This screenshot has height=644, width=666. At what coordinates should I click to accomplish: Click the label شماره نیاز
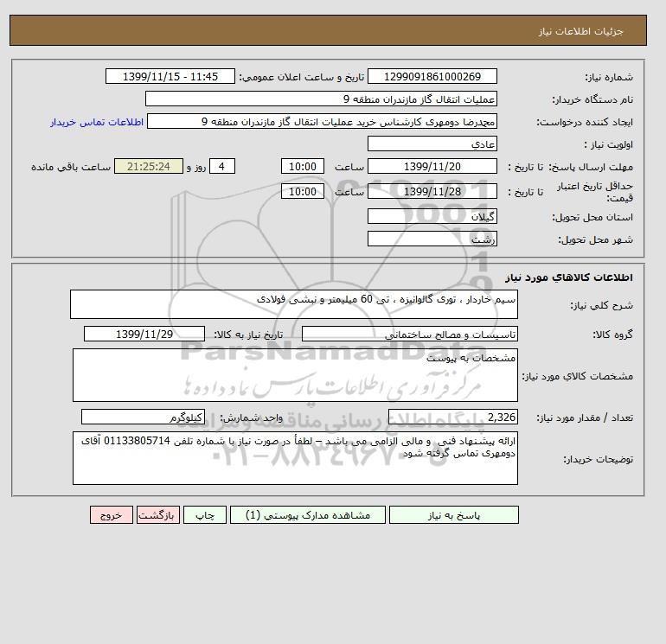(609, 77)
